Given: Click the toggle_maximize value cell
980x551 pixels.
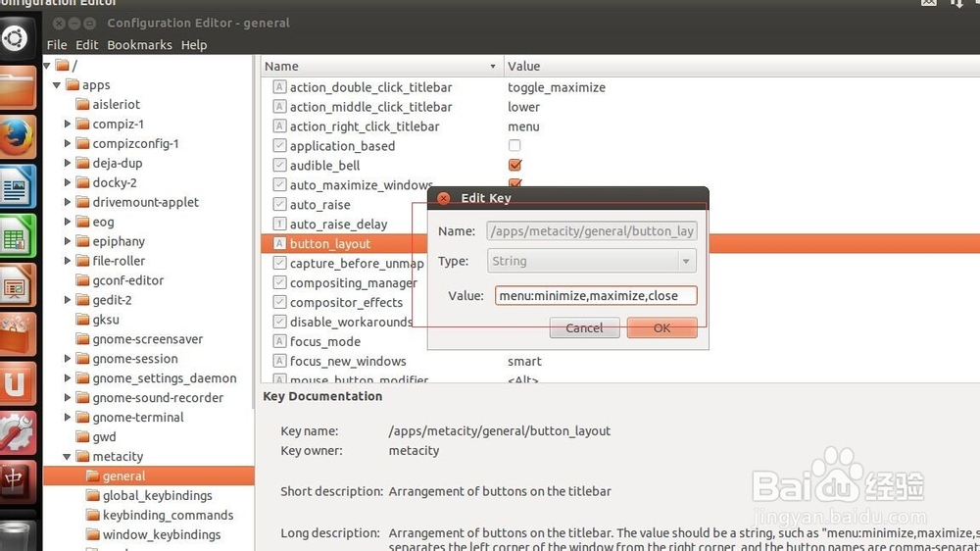Looking at the screenshot, I should pos(557,87).
